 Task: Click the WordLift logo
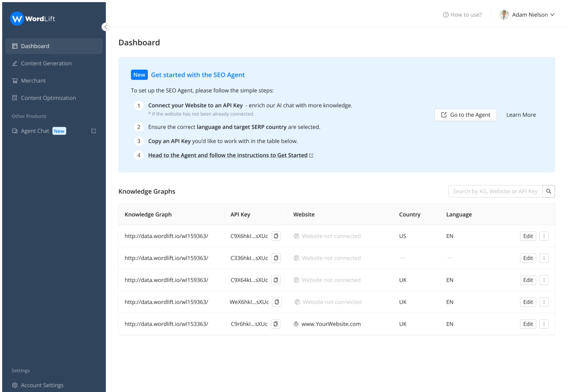pos(33,18)
